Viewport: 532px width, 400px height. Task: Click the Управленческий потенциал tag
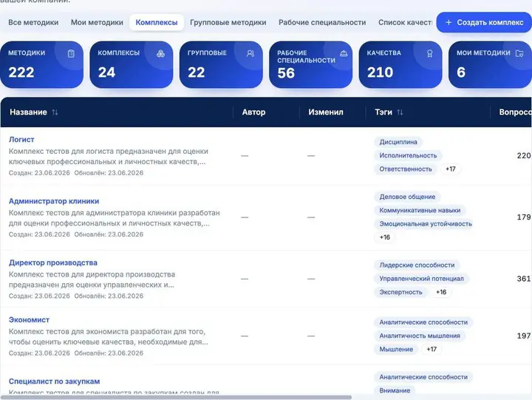(421, 279)
